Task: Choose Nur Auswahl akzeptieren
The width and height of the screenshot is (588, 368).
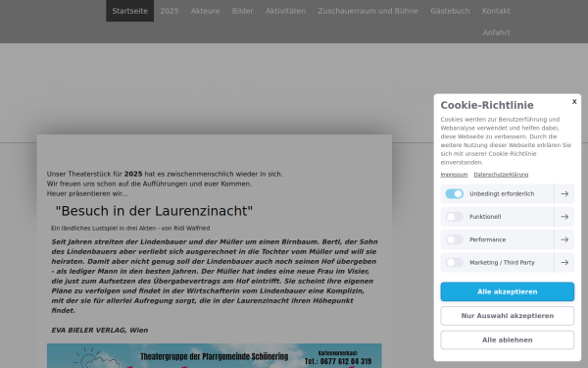Action: click(x=507, y=316)
